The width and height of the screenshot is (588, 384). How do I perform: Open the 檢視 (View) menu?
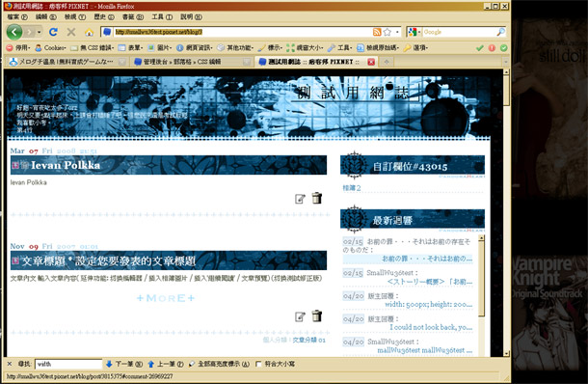pos(75,17)
